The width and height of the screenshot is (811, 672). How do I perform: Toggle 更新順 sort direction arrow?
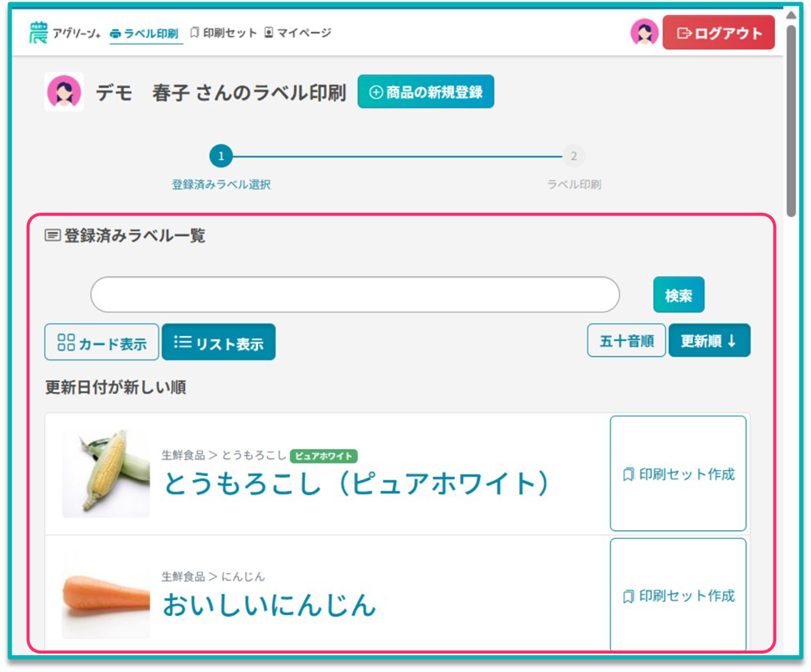(731, 341)
